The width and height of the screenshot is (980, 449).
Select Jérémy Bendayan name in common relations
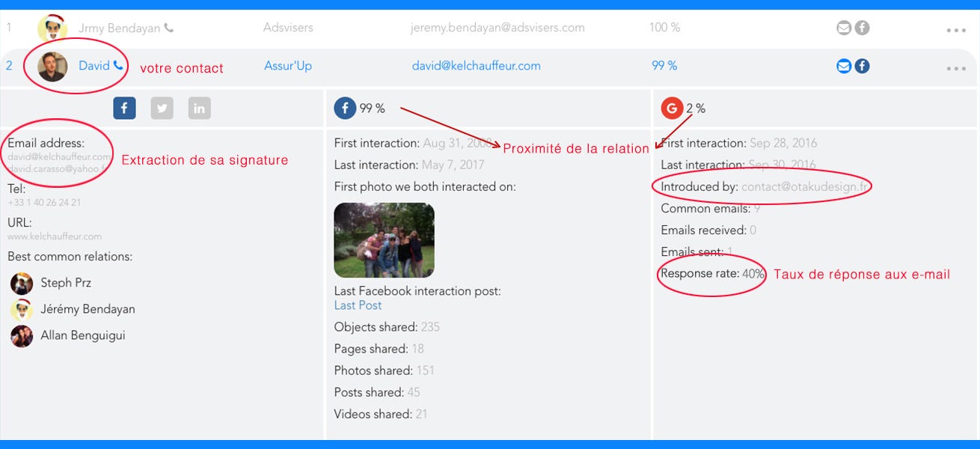[88, 309]
